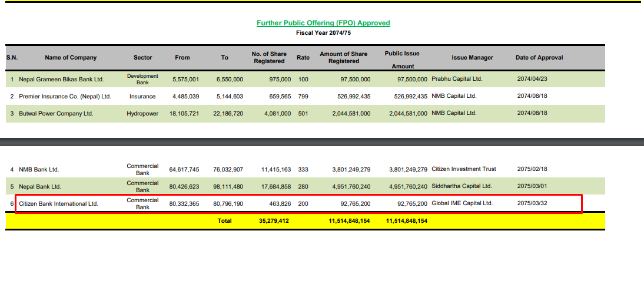Image resolution: width=644 pixels, height=290 pixels.
Task: Select Premier Insurance Co. (Nepal) Ltd. entry
Action: tap(65, 96)
